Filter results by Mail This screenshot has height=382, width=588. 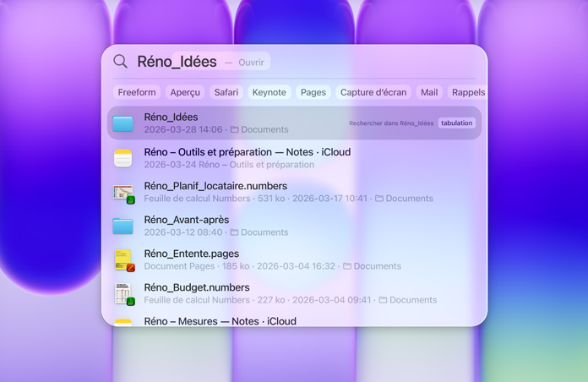(429, 92)
